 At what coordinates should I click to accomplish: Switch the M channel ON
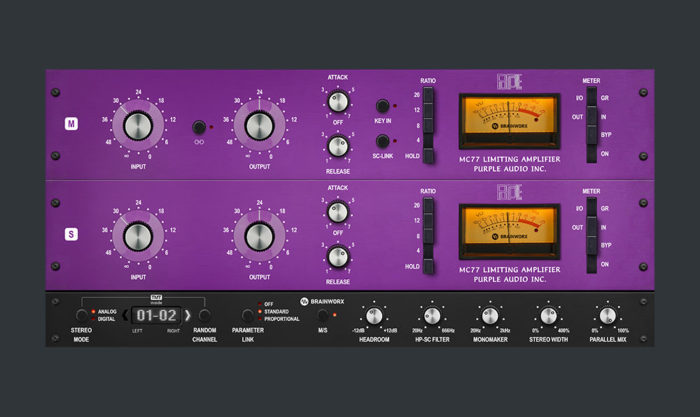click(x=592, y=154)
